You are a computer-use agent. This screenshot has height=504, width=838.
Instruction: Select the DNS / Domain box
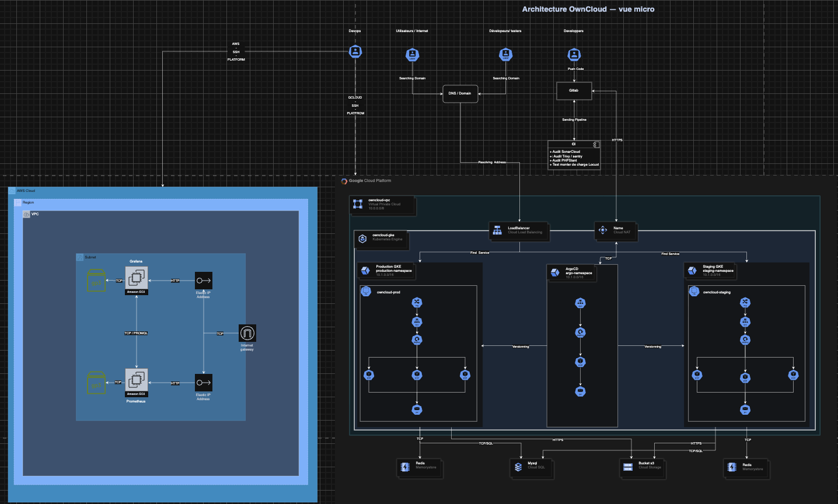pyautogui.click(x=460, y=93)
